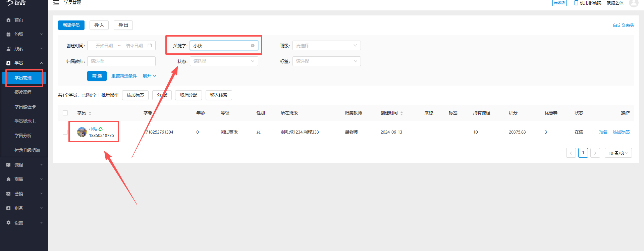644x251 pixels.
Task: Click the user avatar icon at top right
Action: [x=633, y=3]
